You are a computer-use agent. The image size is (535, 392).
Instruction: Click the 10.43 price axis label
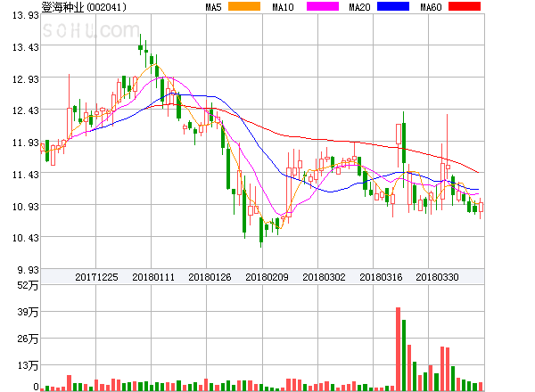click(26, 238)
